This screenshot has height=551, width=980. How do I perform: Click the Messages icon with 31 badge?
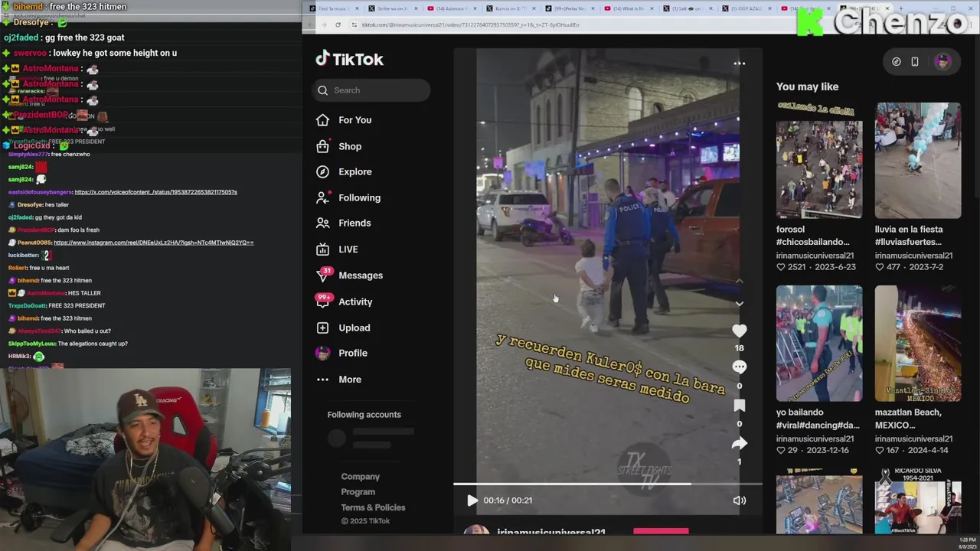click(323, 275)
